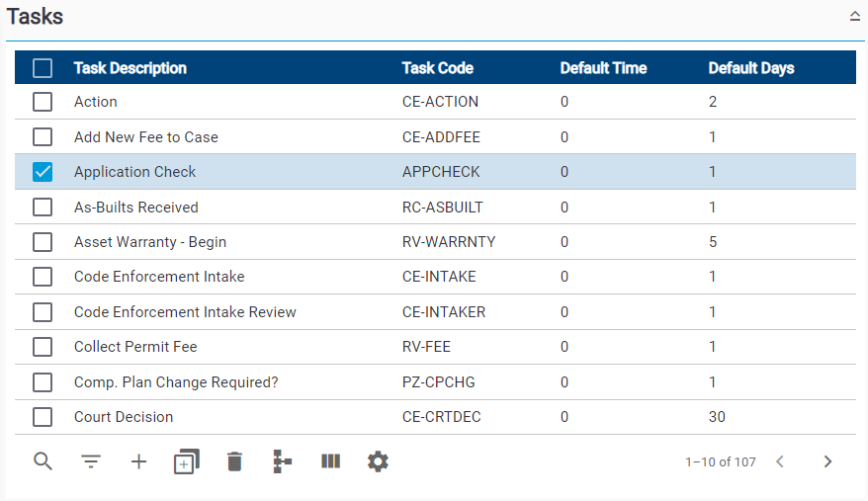Check the Court Decision row checkbox

pos(43,417)
